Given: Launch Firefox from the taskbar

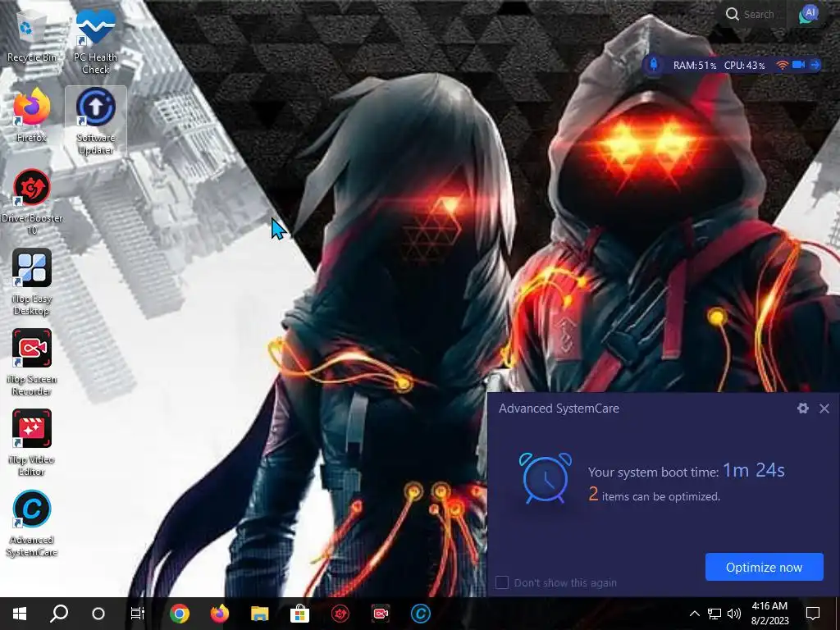Looking at the screenshot, I should coord(220,614).
